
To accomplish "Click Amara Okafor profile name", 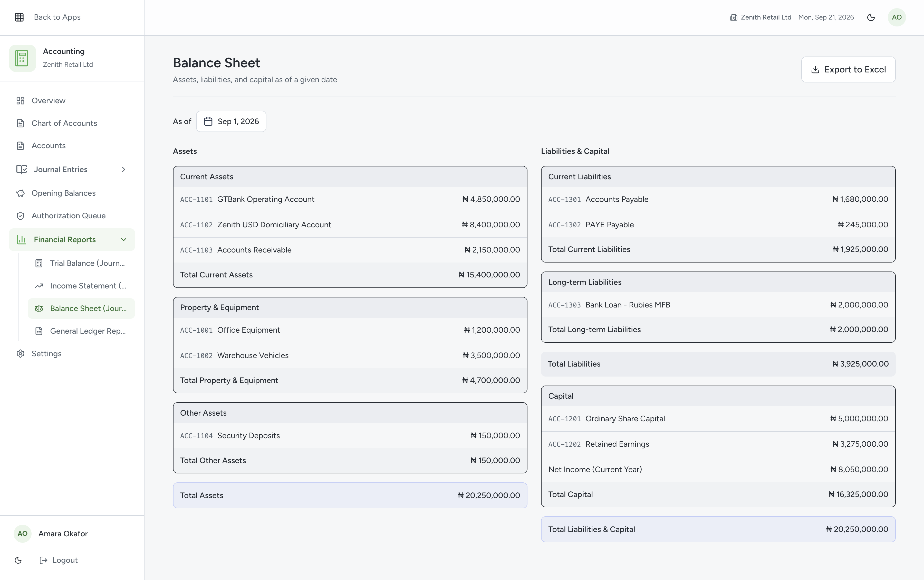I will point(63,534).
